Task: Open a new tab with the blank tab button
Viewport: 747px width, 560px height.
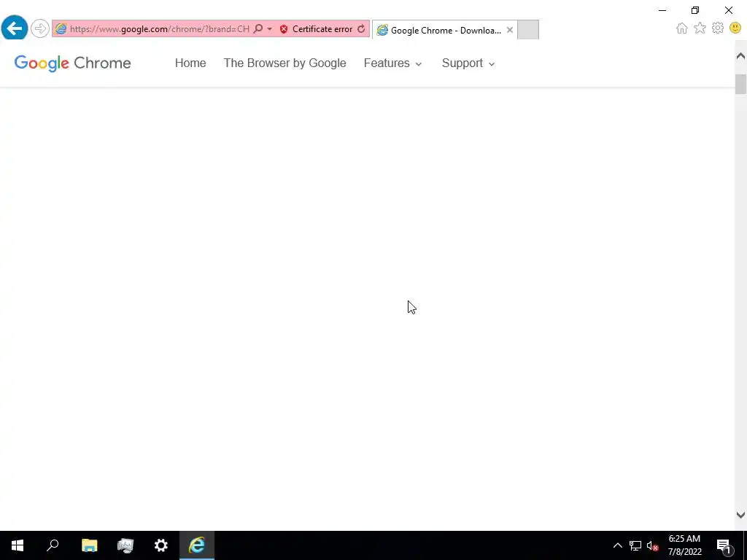Action: (528, 29)
